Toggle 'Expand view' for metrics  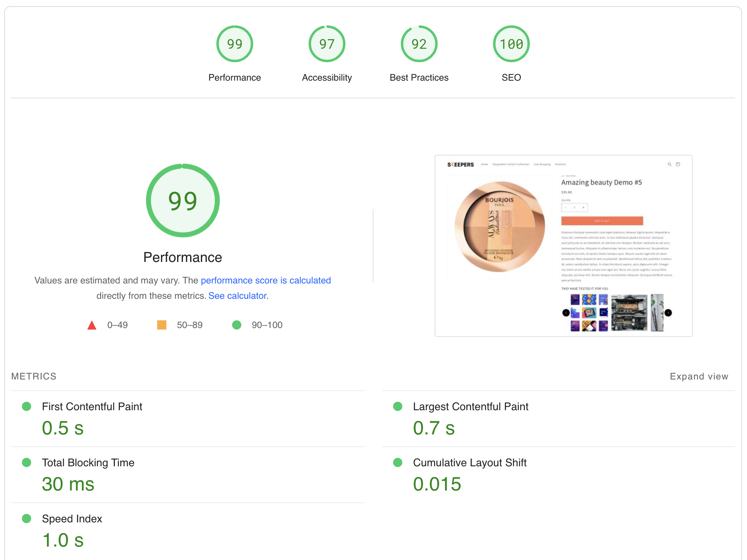(699, 376)
